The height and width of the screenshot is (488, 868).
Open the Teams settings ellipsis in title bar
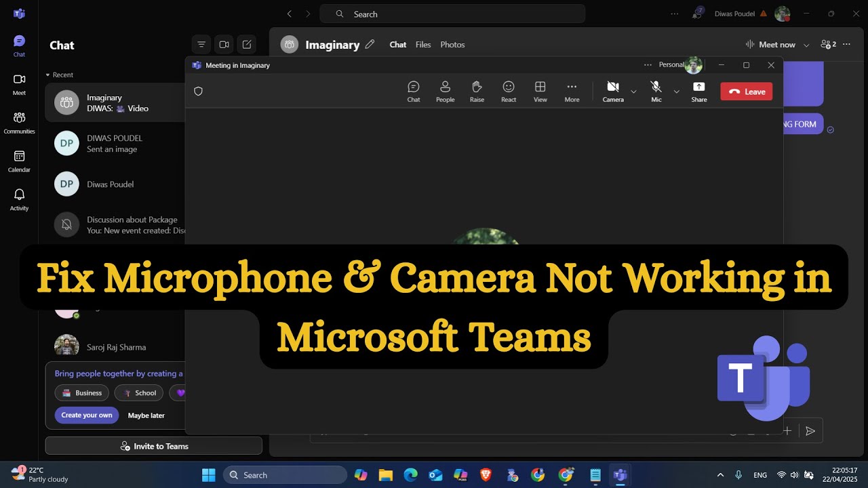pos(674,14)
